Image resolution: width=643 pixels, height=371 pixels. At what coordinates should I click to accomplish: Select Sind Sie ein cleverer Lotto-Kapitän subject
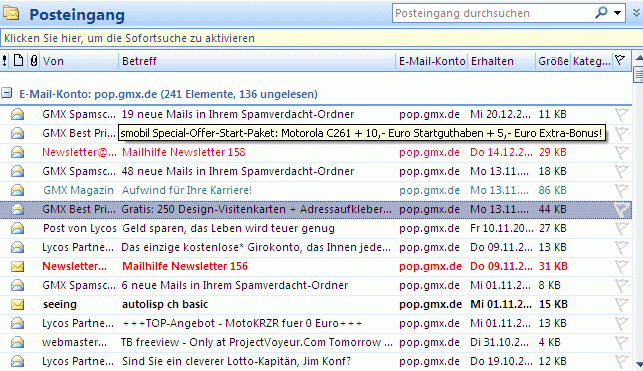[x=237, y=361]
